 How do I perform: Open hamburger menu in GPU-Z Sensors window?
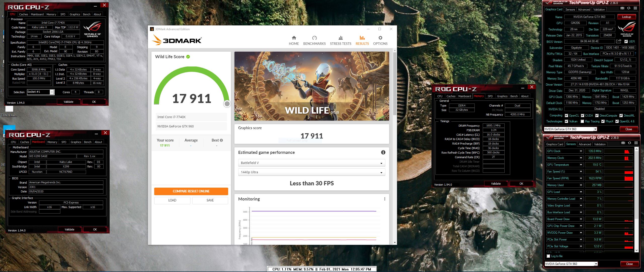point(636,143)
